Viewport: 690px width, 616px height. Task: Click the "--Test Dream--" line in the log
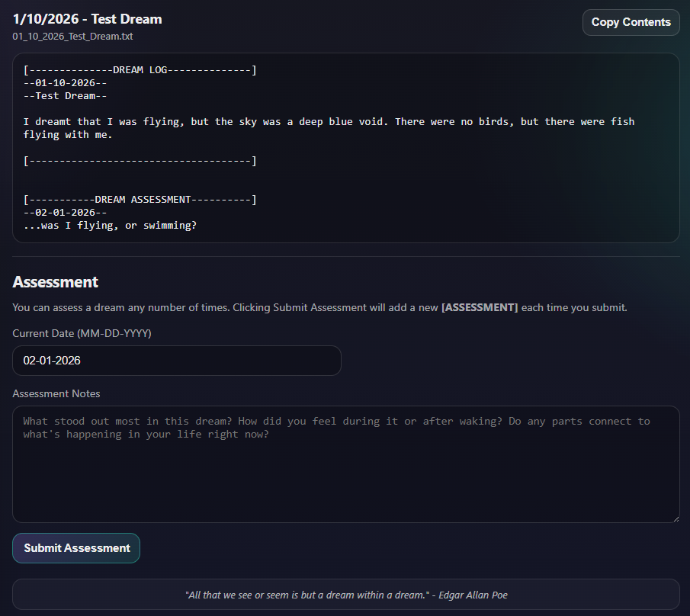pos(65,96)
